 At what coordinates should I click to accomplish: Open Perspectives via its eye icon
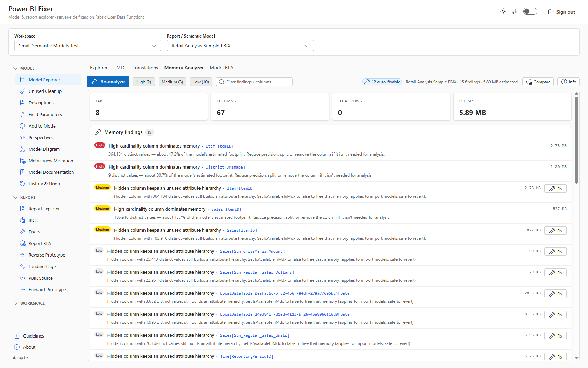click(22, 137)
